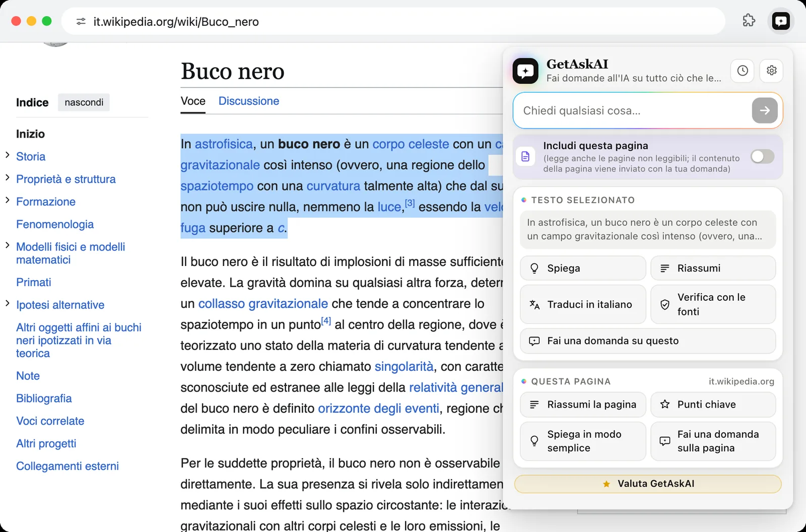Click footnote reference [4]
The height and width of the screenshot is (532, 806).
326,321
